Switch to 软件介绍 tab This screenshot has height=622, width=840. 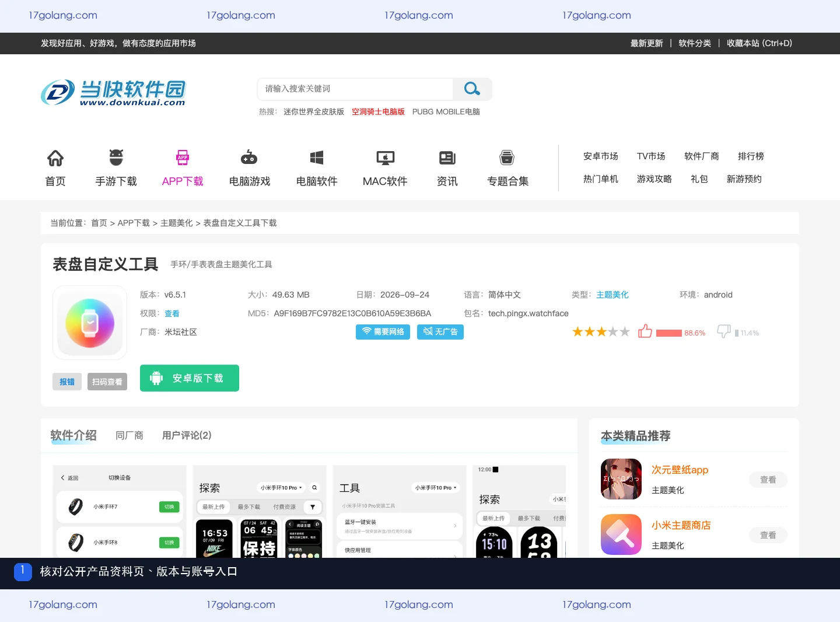(73, 435)
